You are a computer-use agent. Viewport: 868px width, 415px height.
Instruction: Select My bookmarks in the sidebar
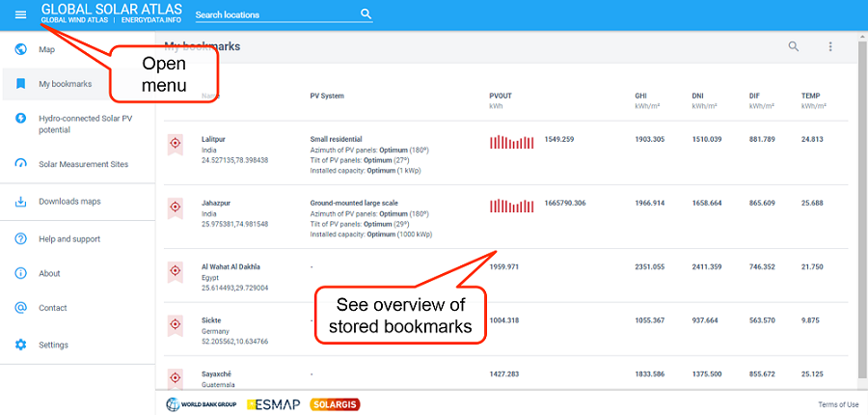click(x=65, y=84)
